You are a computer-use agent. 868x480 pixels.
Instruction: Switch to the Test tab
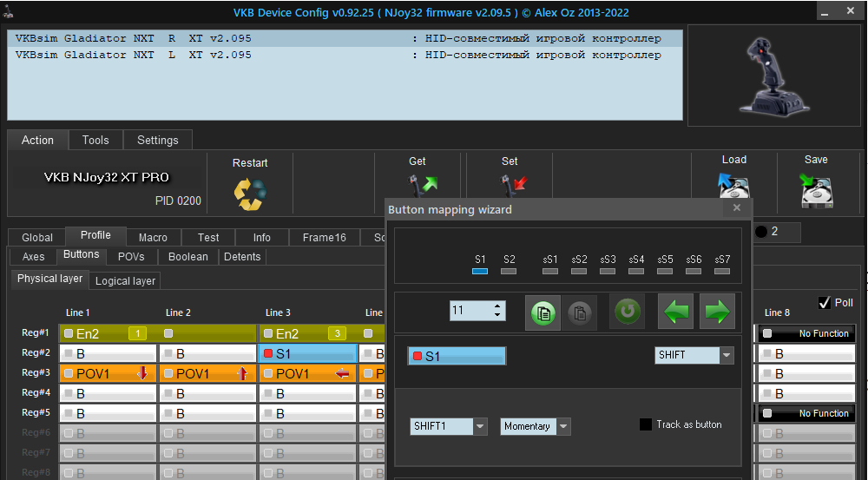coord(208,238)
